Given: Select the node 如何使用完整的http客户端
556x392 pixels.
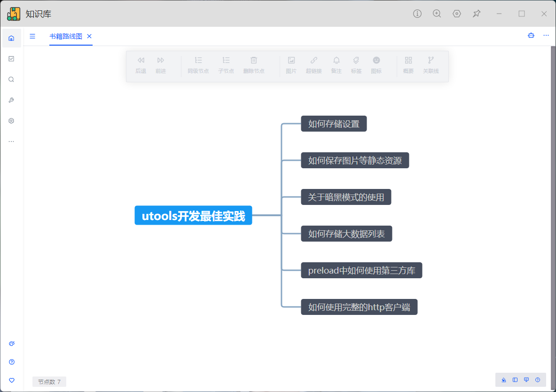Looking at the screenshot, I should tap(359, 307).
